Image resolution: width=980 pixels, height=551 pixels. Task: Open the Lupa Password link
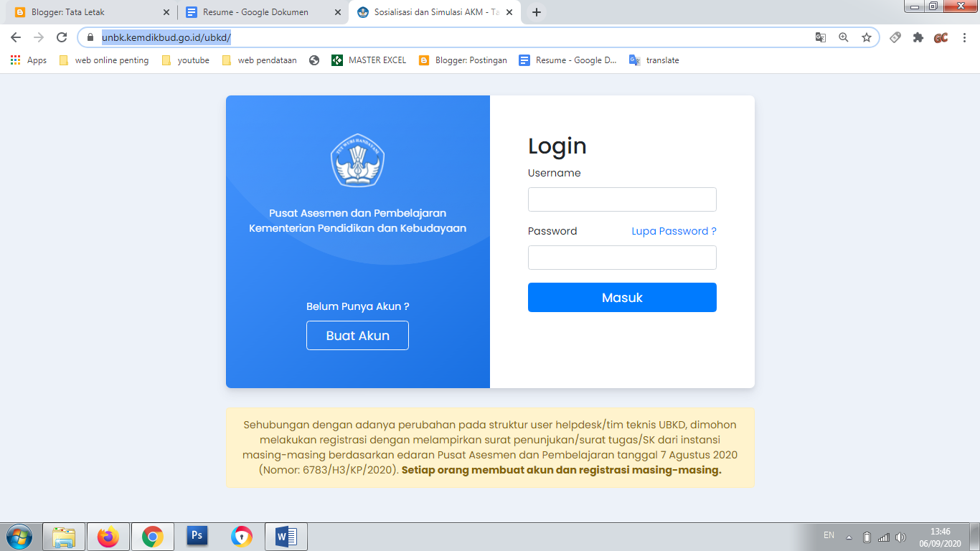(674, 231)
